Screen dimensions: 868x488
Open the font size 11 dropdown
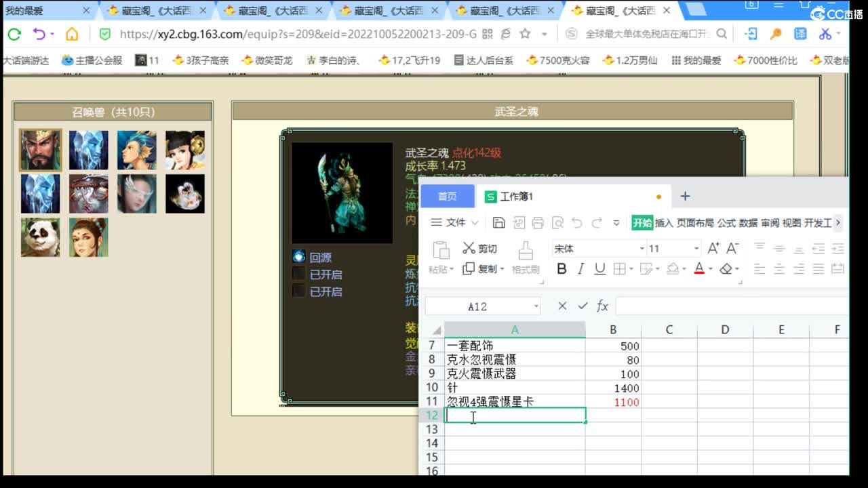pos(696,249)
